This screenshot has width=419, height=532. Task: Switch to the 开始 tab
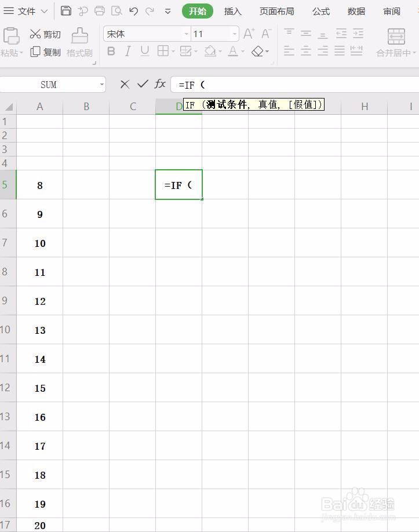[x=198, y=11]
